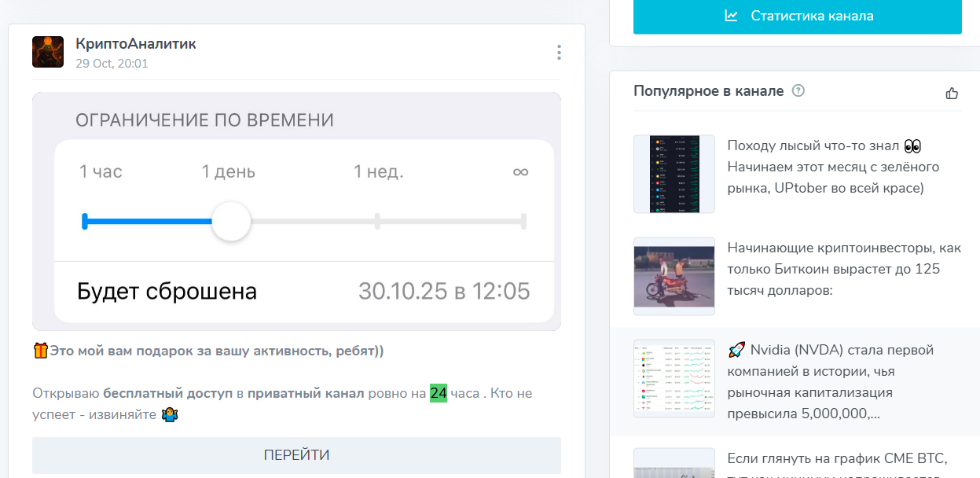Open the help tooltip beside Популярное в канале
Image resolution: width=980 pixels, height=478 pixels.
(x=799, y=91)
